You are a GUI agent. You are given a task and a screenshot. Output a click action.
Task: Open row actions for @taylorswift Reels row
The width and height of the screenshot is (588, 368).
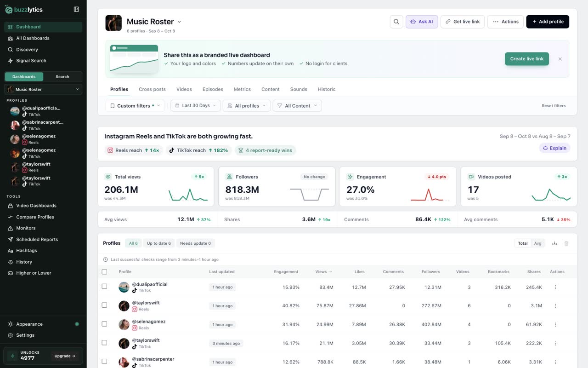point(555,306)
